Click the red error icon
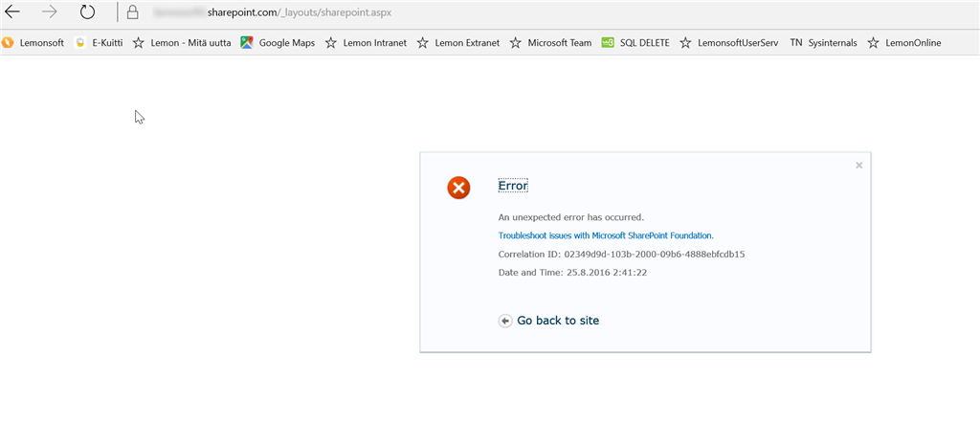The height and width of the screenshot is (445, 980). coord(458,188)
